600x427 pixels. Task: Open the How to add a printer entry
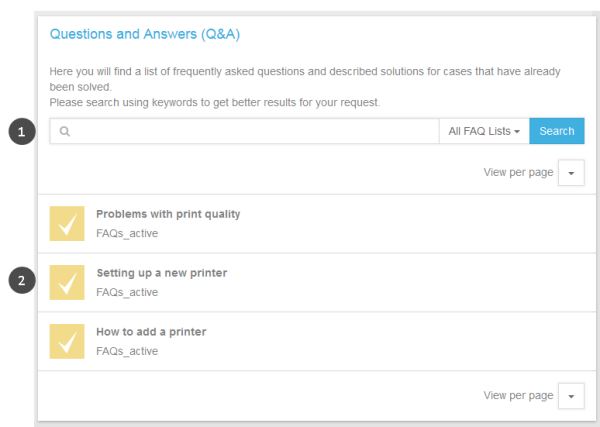[x=151, y=332]
